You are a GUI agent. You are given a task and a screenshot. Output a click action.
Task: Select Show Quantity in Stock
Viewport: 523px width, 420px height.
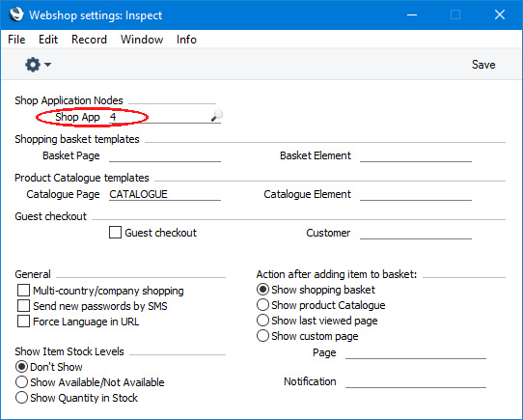coord(21,397)
